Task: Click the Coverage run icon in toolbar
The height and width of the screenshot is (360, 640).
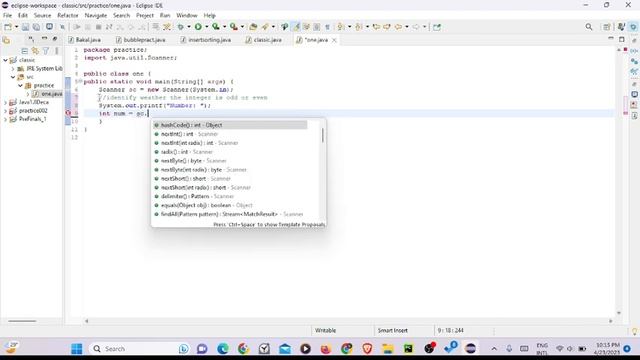Action: point(216,27)
